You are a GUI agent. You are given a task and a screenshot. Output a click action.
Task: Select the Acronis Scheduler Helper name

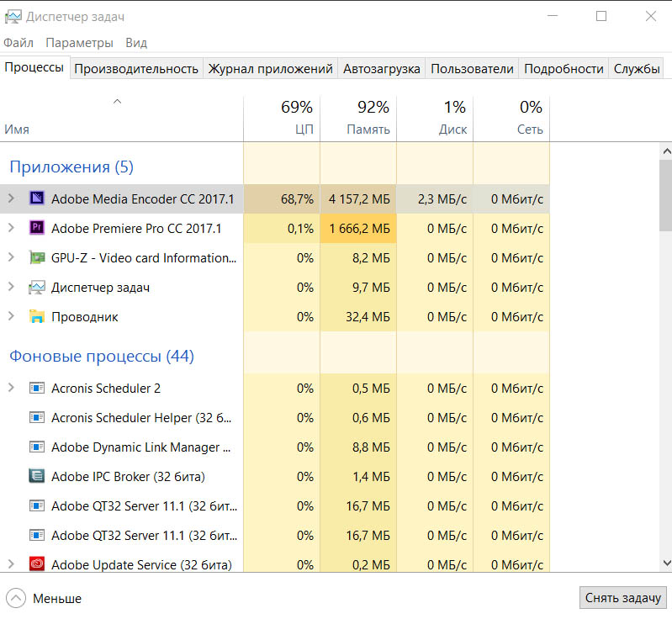pyautogui.click(x=141, y=417)
